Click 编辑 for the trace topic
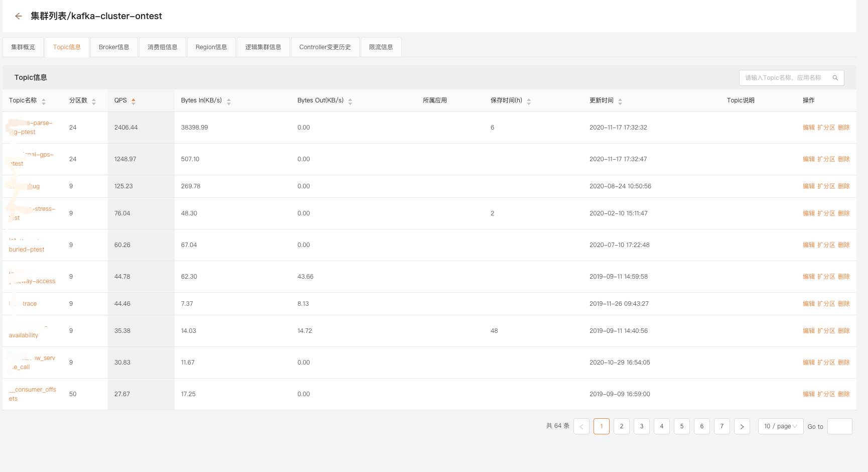This screenshot has width=868, height=472. 809,304
